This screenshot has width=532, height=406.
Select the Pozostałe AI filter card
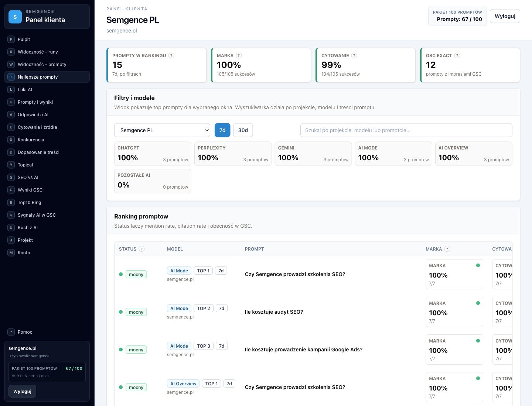click(x=153, y=181)
